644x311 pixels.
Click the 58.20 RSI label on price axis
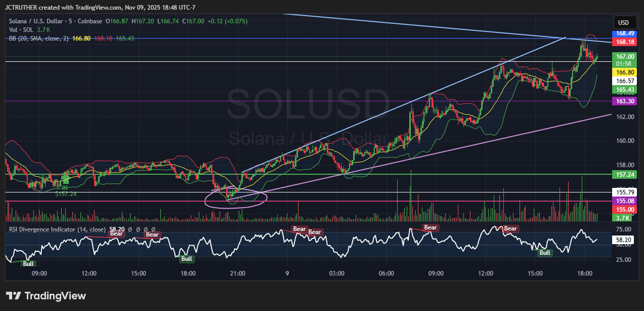pyautogui.click(x=624, y=239)
